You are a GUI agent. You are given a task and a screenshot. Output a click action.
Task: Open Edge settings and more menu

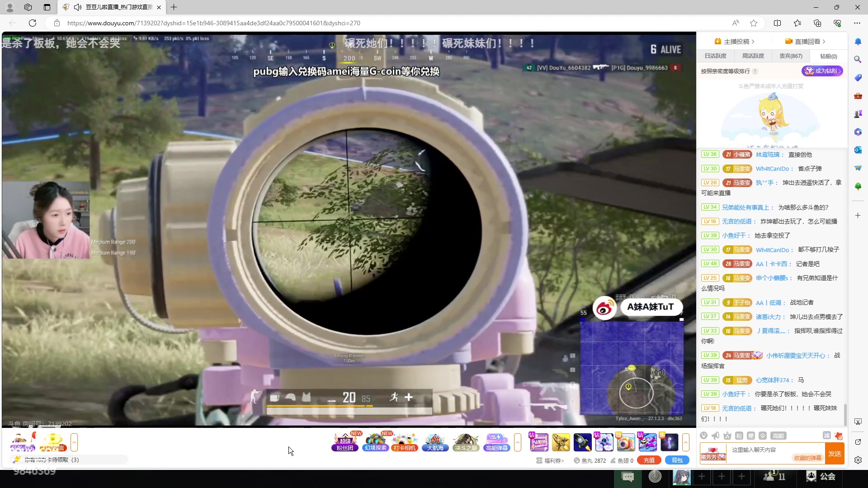pyautogui.click(x=857, y=23)
